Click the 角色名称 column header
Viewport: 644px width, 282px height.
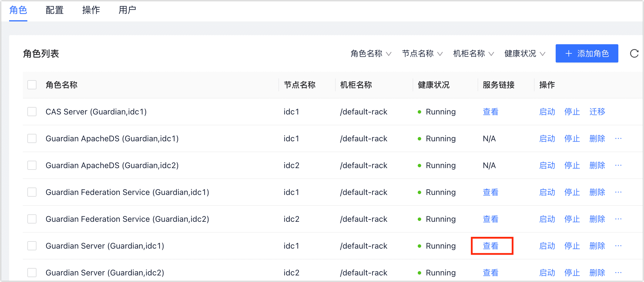pyautogui.click(x=62, y=85)
